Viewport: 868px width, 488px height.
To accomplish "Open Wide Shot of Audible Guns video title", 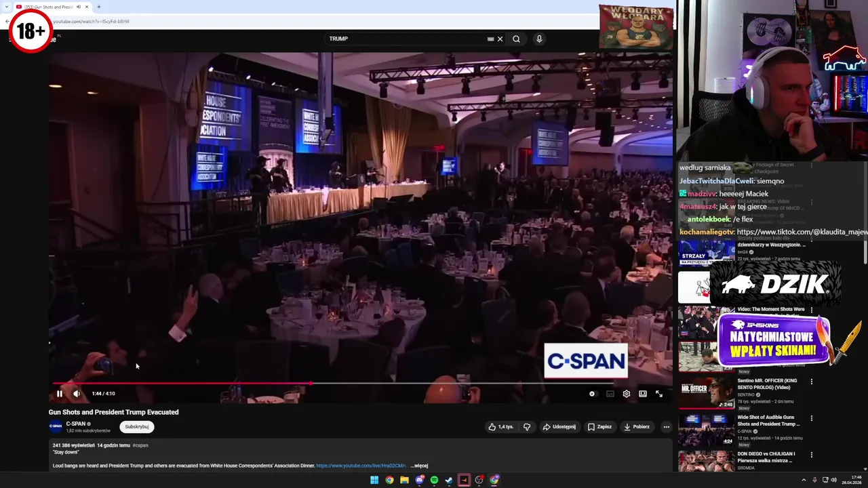I will pos(768,421).
